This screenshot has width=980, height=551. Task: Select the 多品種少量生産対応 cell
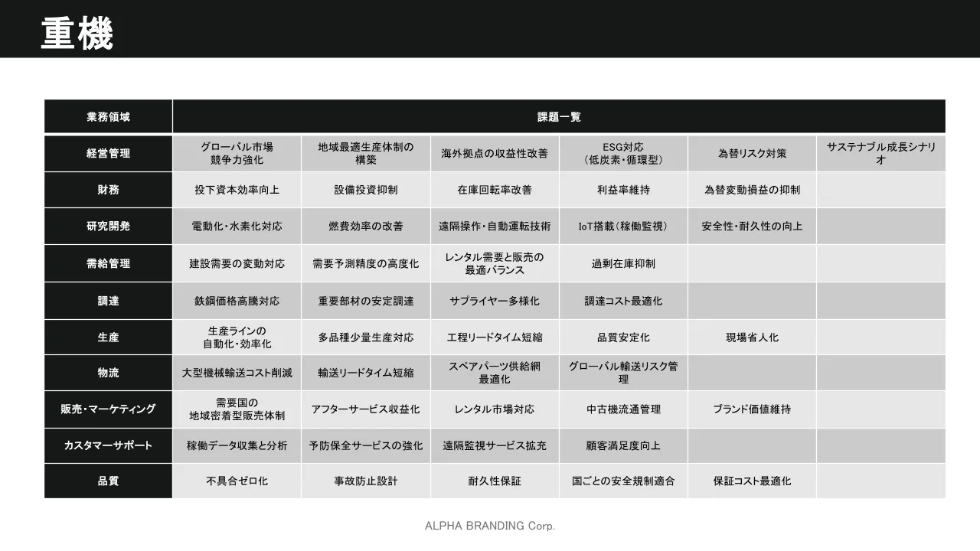pyautogui.click(x=366, y=337)
